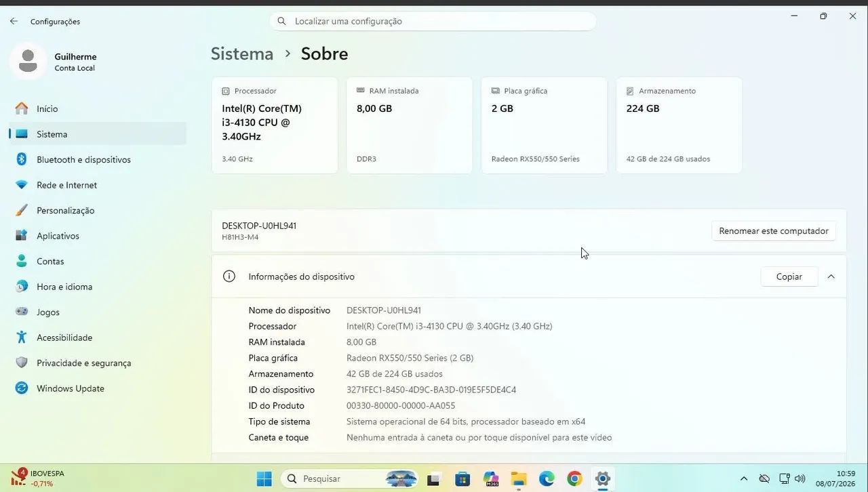
Task: Open Microsoft Edge from taskbar
Action: pyautogui.click(x=547, y=478)
